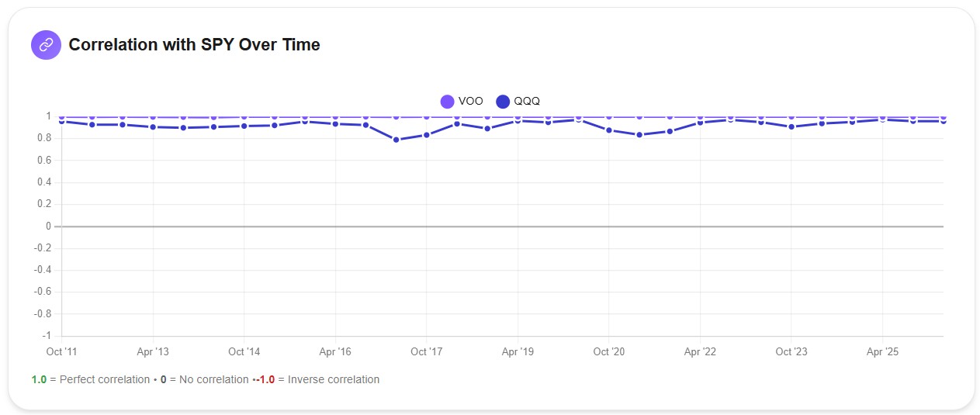Click the green 1.0 perfect correlation key

coord(39,380)
